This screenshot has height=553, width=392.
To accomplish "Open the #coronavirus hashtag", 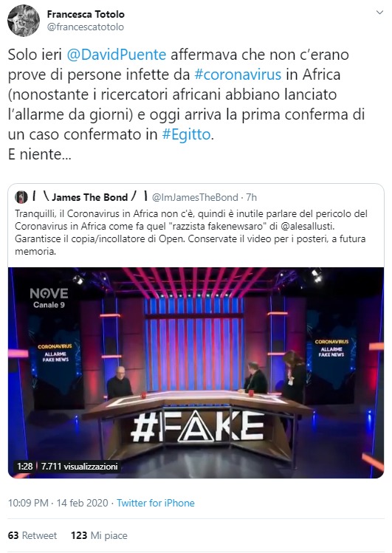I will [238, 75].
